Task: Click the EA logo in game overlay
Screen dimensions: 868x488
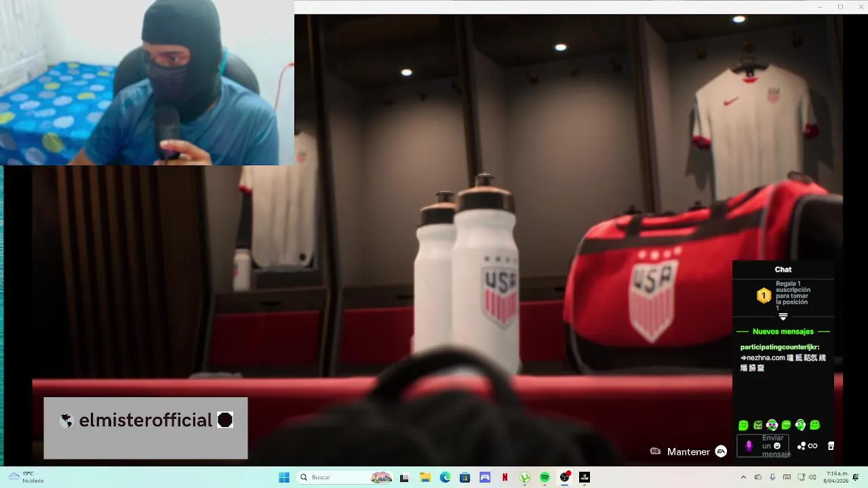Action: (721, 451)
